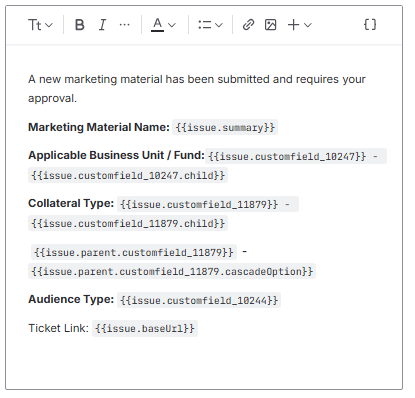Image resolution: width=415 pixels, height=398 pixels.
Task: Click the Collateral Type label
Action: pyautogui.click(x=71, y=203)
